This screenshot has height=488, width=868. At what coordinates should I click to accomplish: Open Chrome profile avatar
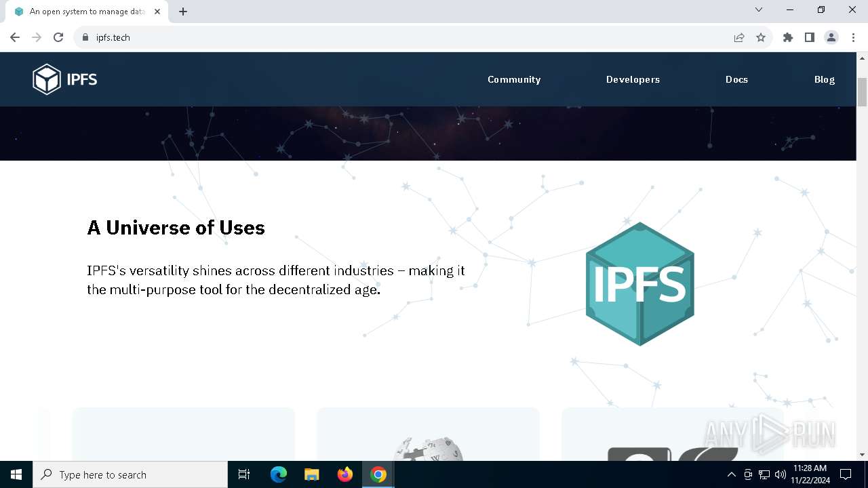[831, 37]
